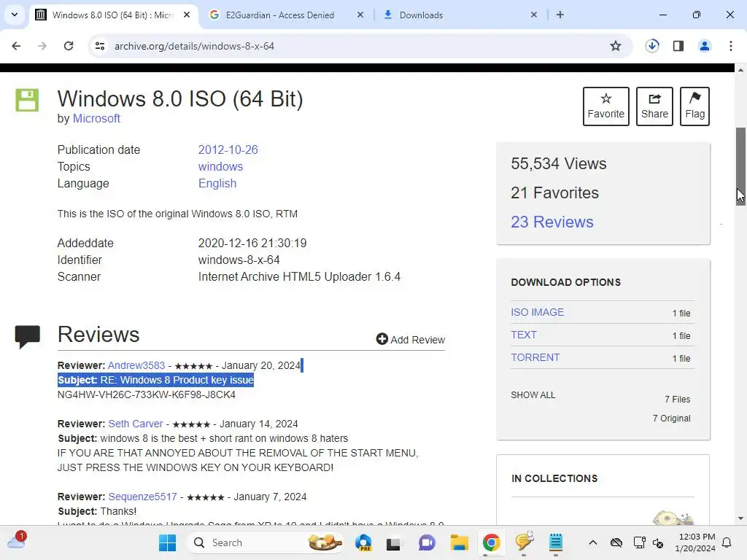Open reviewer Andrew3583 profile
This screenshot has height=560, width=747.
tap(136, 365)
